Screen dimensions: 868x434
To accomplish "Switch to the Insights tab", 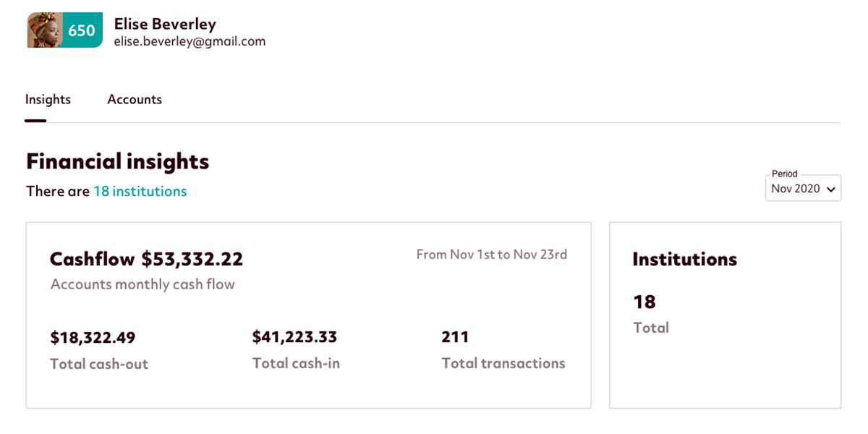I will point(48,100).
